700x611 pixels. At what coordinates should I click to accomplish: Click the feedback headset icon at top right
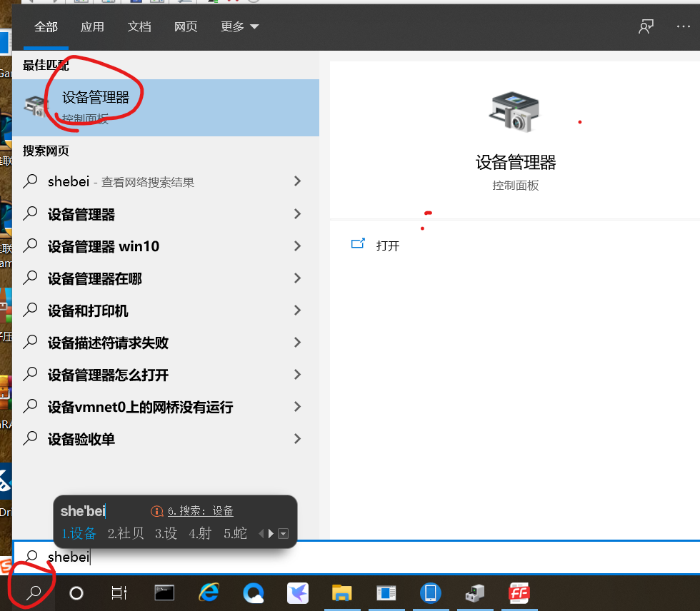pos(645,26)
